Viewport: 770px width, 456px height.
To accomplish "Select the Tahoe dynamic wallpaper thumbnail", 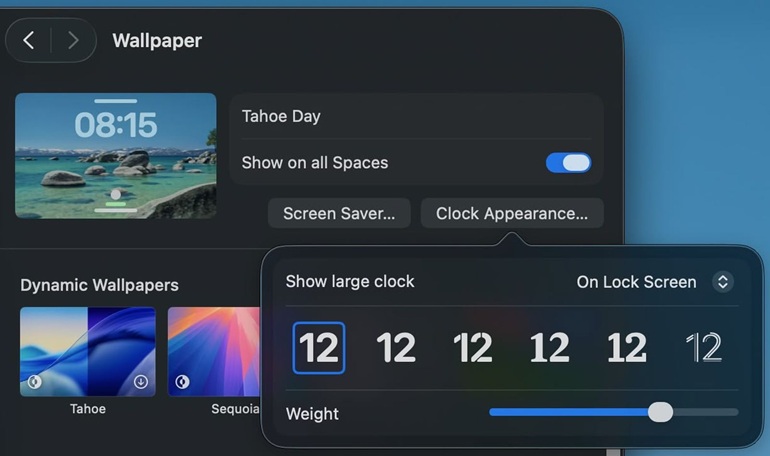I will pyautogui.click(x=88, y=350).
